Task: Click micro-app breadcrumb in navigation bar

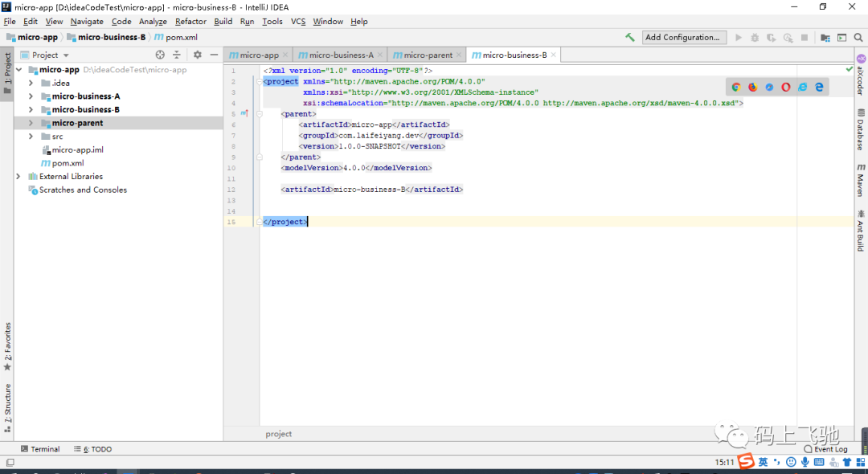Action: 32,38
